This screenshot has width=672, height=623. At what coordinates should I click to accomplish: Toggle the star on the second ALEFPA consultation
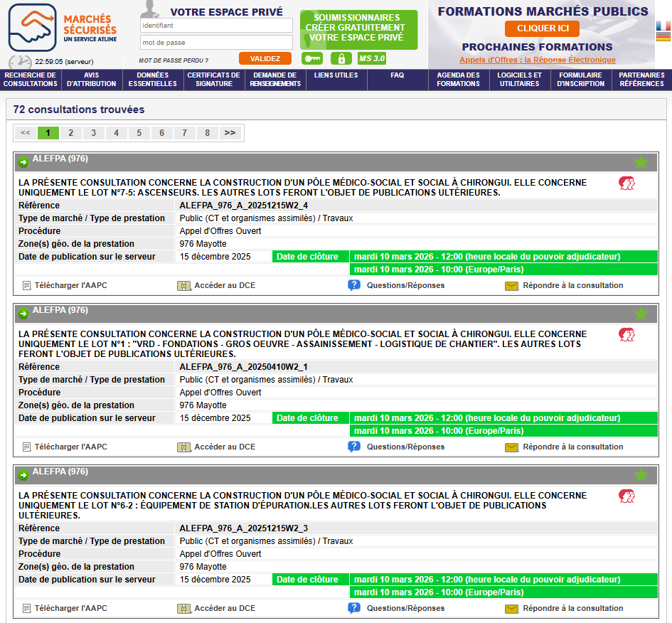click(x=641, y=314)
